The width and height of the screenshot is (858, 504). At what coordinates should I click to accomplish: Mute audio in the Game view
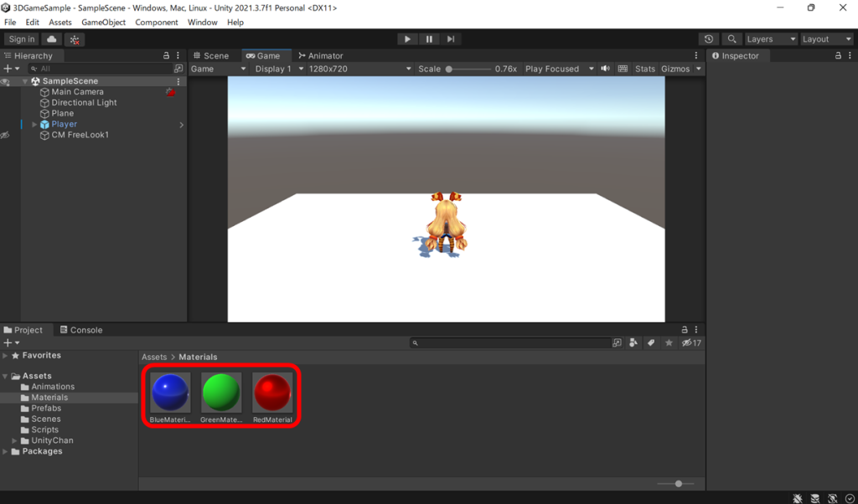pos(606,69)
